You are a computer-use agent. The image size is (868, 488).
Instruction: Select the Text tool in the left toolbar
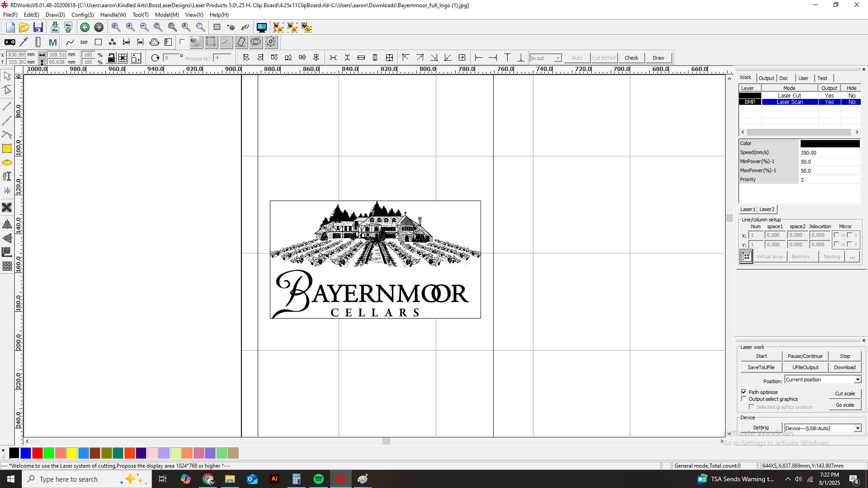tap(7, 177)
